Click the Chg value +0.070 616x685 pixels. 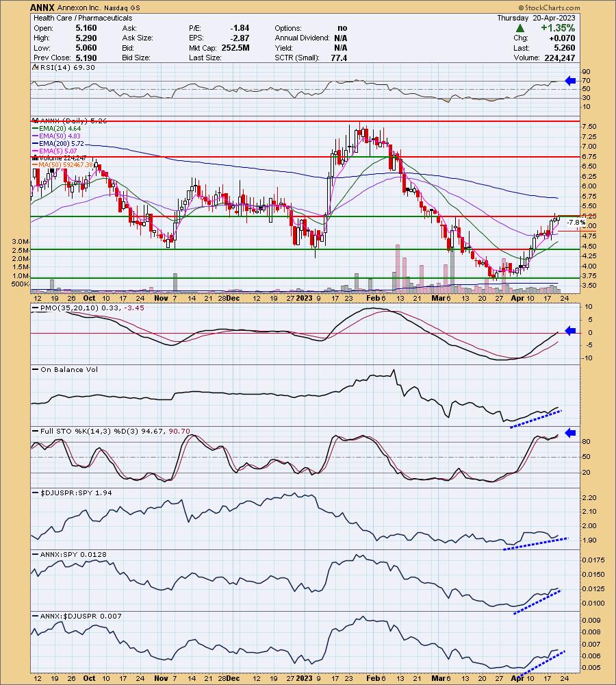pyautogui.click(x=561, y=38)
